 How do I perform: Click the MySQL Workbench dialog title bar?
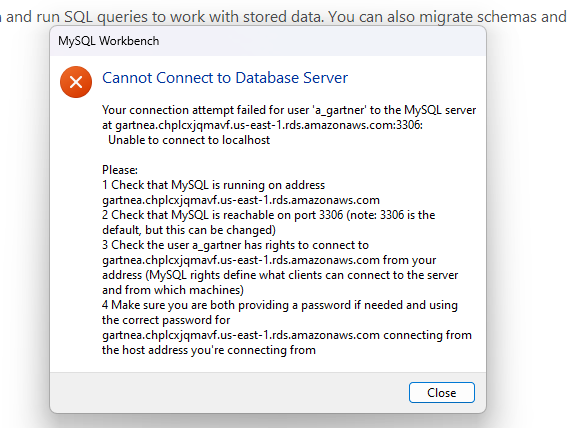pos(268,41)
